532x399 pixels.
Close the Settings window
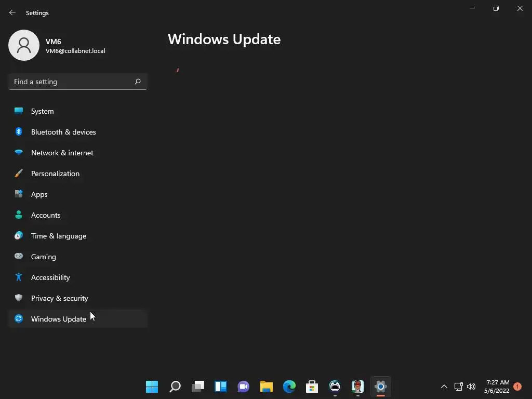click(520, 8)
